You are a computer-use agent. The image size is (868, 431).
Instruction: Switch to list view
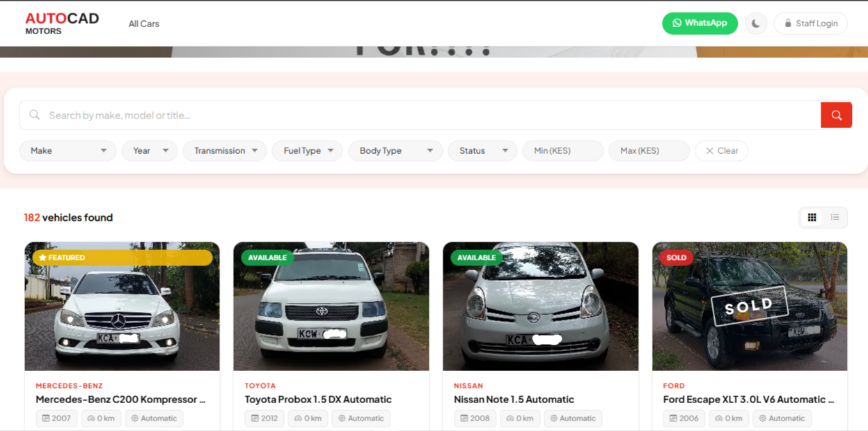pyautogui.click(x=835, y=217)
